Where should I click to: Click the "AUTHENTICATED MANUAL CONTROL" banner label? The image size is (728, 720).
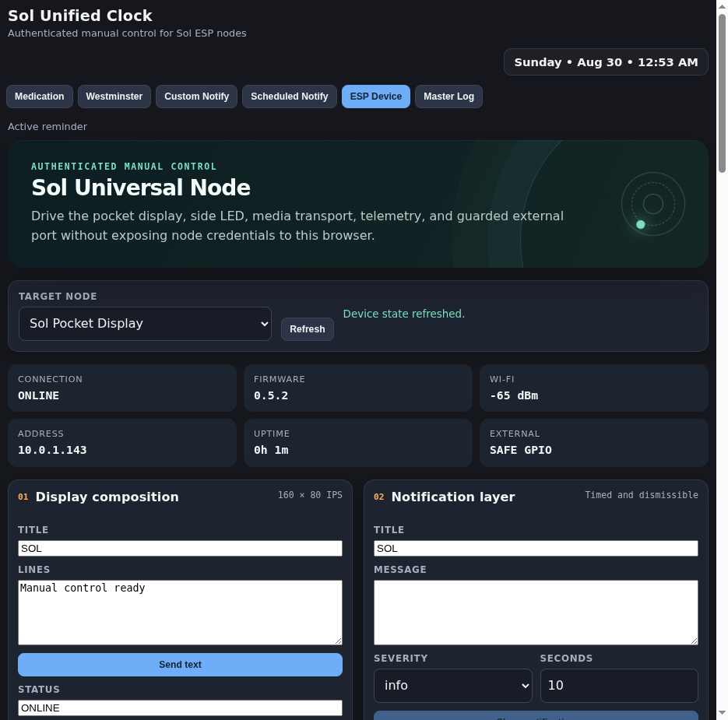point(124,167)
